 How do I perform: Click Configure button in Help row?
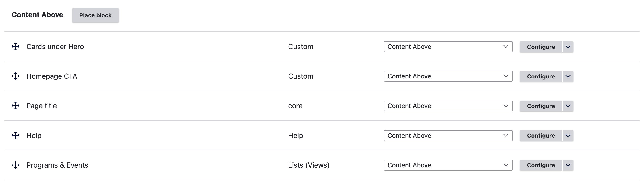click(540, 136)
